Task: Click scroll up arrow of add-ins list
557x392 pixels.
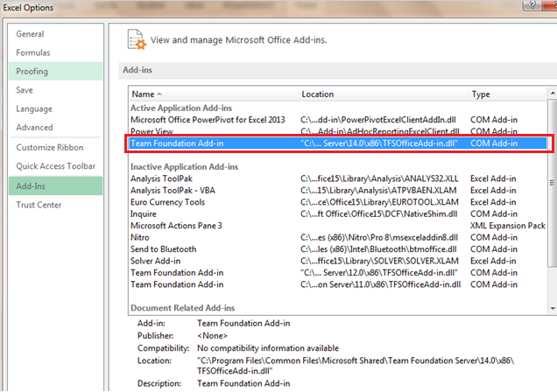Action: pyautogui.click(x=553, y=94)
